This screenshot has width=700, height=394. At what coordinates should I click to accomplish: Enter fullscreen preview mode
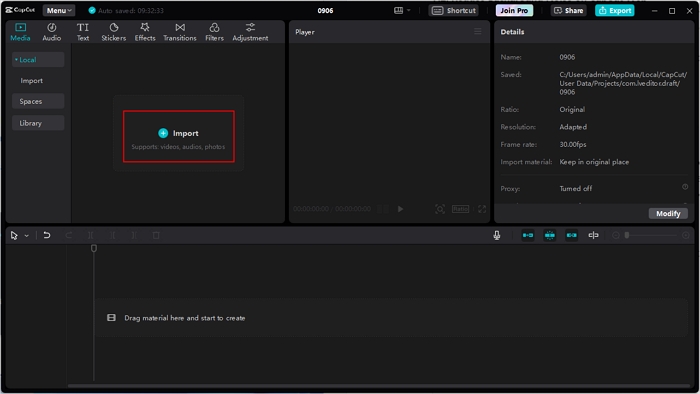point(482,209)
